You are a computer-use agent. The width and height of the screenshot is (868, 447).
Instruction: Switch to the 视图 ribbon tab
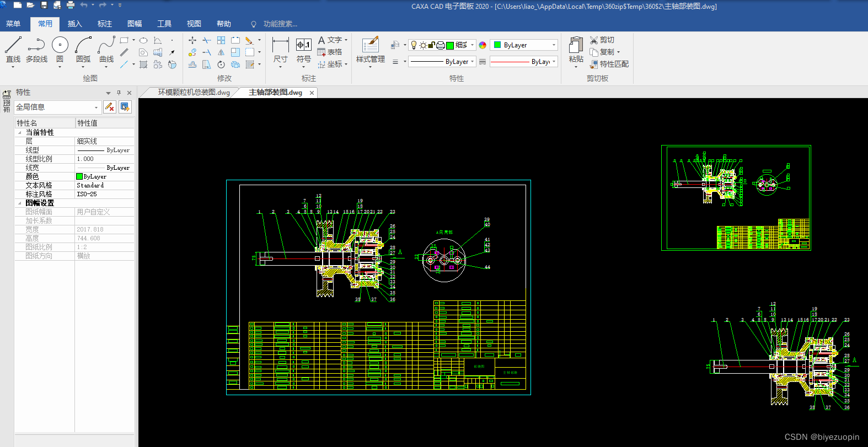(194, 24)
